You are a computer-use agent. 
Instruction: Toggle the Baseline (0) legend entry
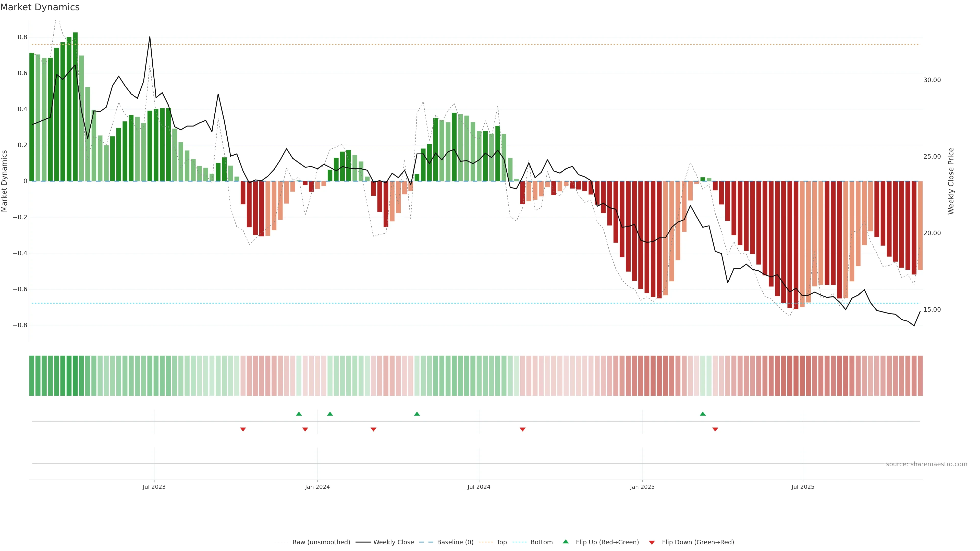pyautogui.click(x=455, y=542)
